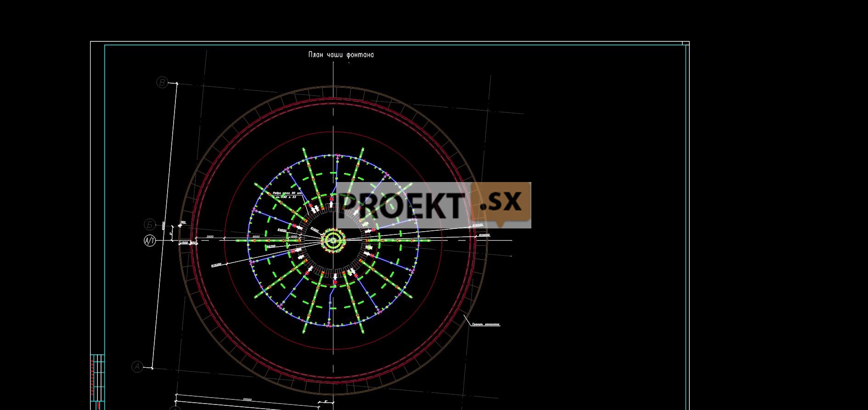Click the "40000" vertical dimension text
The width and height of the screenshot is (868, 410).
[x=163, y=225]
